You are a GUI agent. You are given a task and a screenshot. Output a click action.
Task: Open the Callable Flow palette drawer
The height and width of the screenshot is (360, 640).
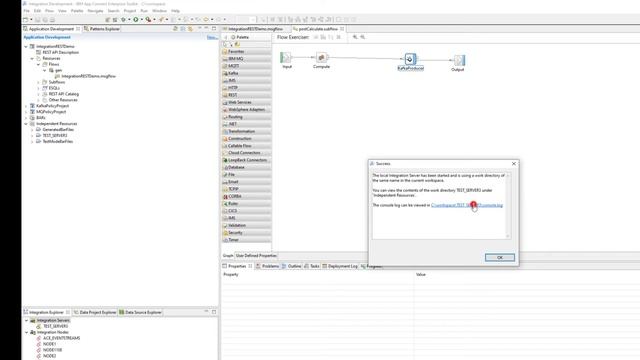click(x=247, y=146)
